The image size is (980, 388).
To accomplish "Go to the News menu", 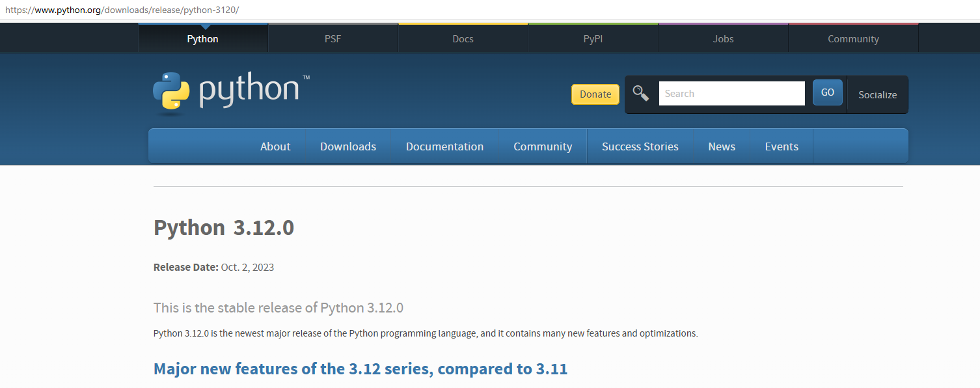I will coord(722,146).
